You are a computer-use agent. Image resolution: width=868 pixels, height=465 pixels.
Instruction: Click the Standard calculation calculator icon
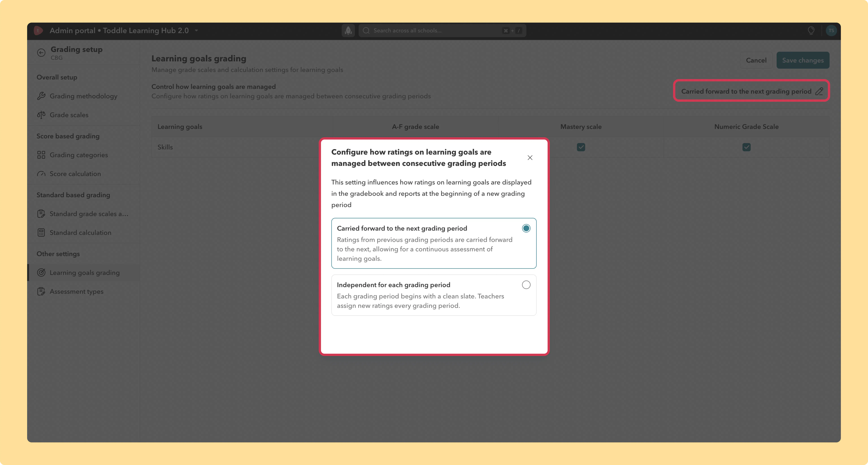(x=41, y=233)
